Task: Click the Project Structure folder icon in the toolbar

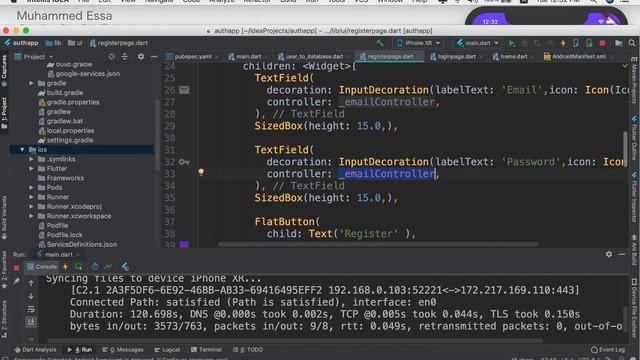Action: coord(619,43)
